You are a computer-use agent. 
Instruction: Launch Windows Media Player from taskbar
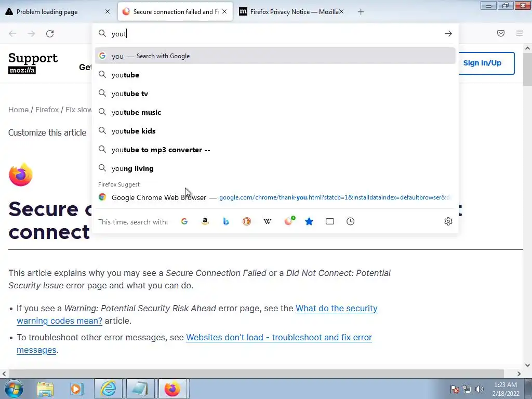(77, 389)
